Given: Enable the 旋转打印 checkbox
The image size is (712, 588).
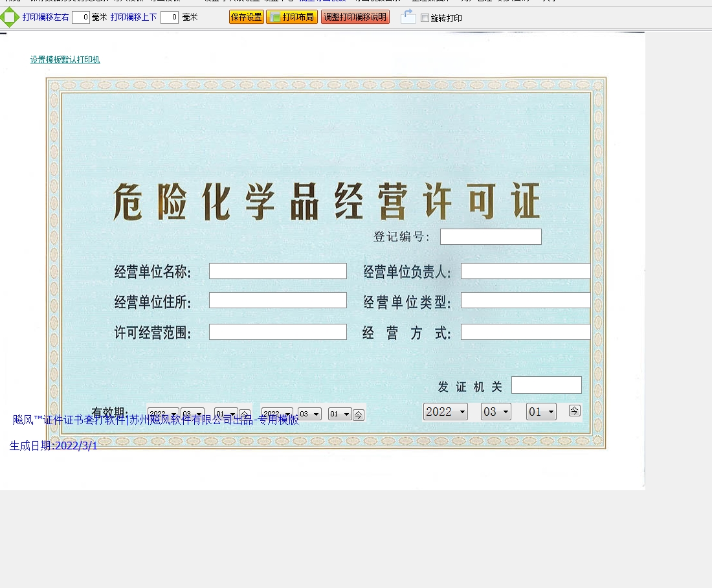Looking at the screenshot, I should pyautogui.click(x=425, y=18).
